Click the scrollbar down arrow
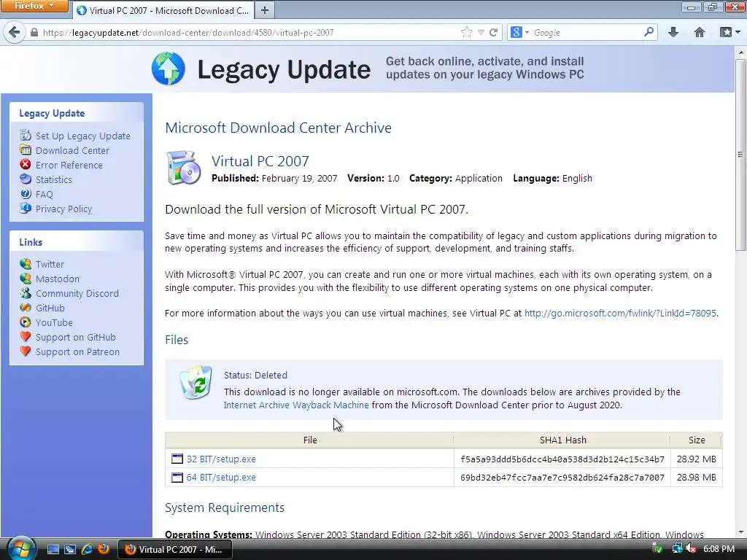Image resolution: width=747 pixels, height=560 pixels. click(x=740, y=532)
